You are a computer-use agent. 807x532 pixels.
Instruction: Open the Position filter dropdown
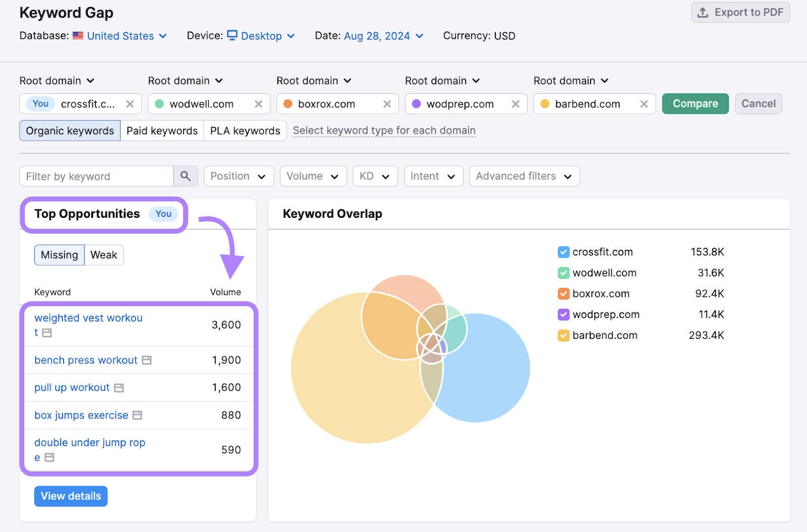click(239, 176)
